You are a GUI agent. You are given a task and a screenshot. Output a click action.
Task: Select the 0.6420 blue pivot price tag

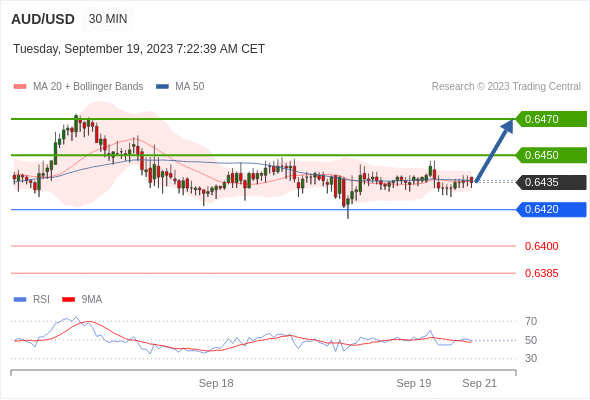coord(551,210)
